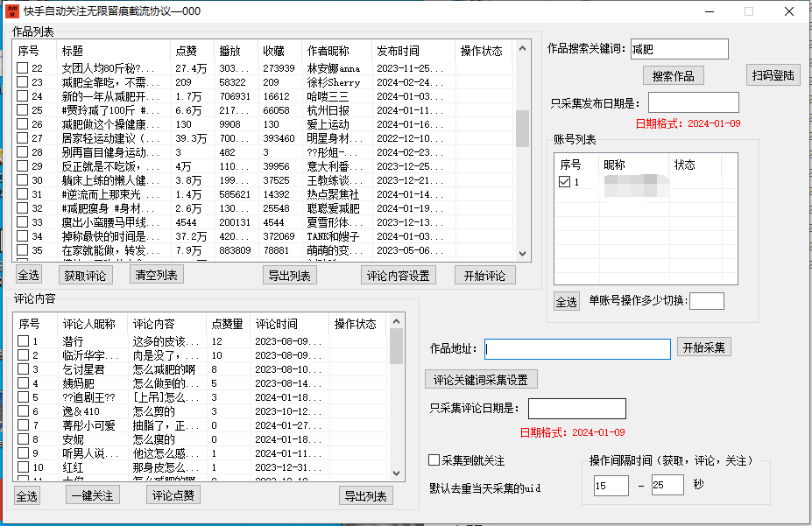Enable the 采集到就关注 checkbox
812x526 pixels.
(434, 460)
